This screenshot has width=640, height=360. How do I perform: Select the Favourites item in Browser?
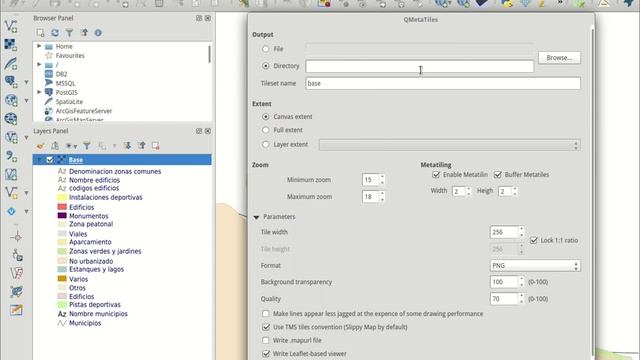(x=70, y=56)
